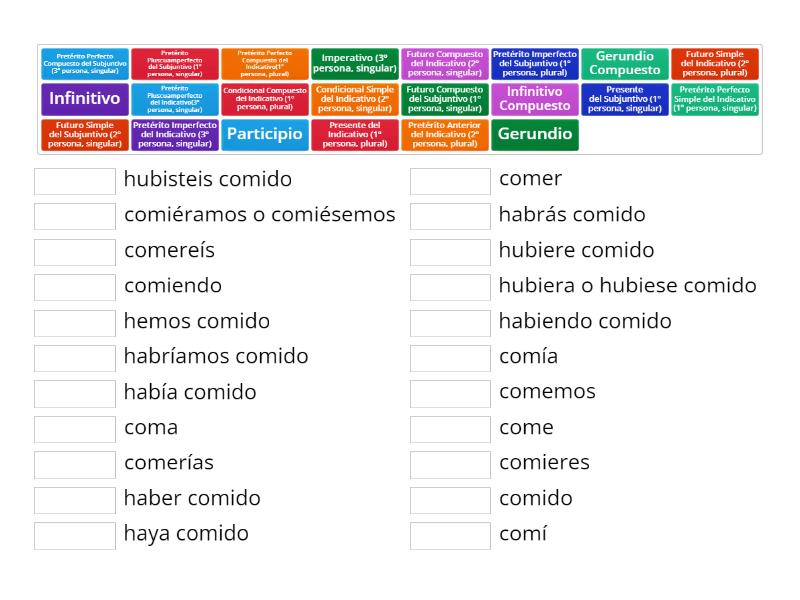Select the Futuro Simple del Subjuntivo tile
Screen dimensions: 800x600
pyautogui.click(x=84, y=134)
